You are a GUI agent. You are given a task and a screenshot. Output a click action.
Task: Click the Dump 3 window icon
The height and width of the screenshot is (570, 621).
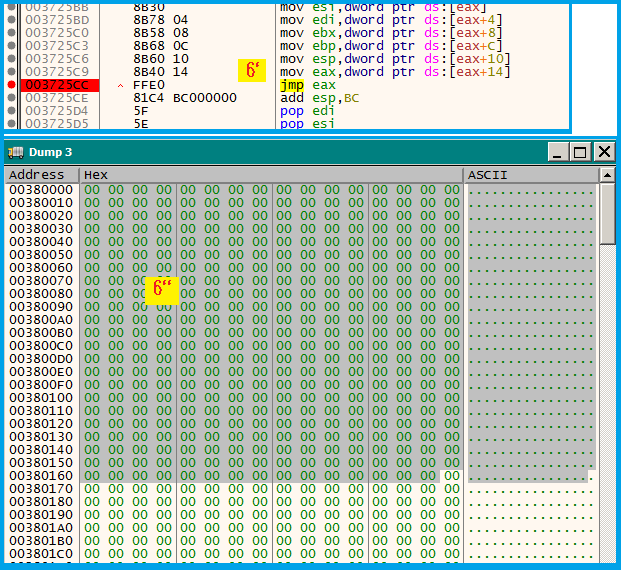[15, 152]
